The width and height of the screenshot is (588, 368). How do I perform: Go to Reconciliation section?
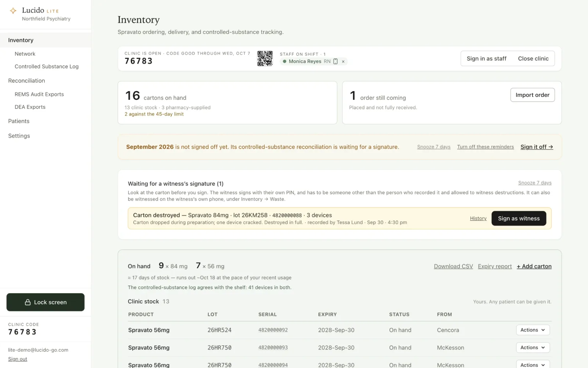(26, 81)
